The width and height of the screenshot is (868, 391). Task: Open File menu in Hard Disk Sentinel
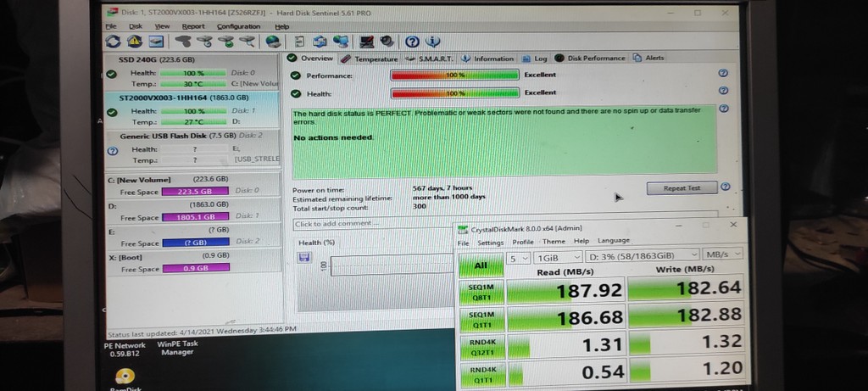click(111, 26)
